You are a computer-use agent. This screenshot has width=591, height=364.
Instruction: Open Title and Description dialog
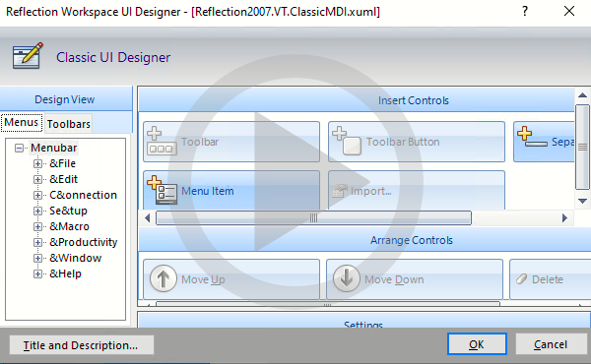pos(82,345)
